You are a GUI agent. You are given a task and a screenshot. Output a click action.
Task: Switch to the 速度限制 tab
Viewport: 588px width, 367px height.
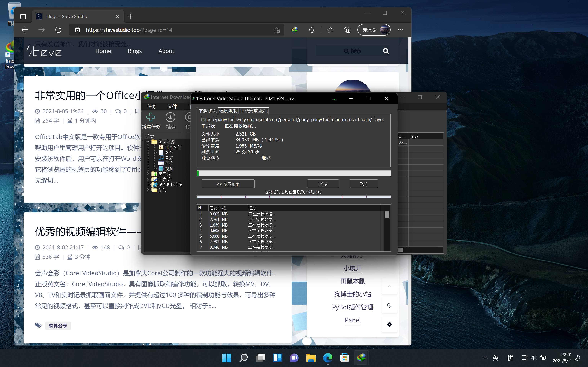point(228,111)
